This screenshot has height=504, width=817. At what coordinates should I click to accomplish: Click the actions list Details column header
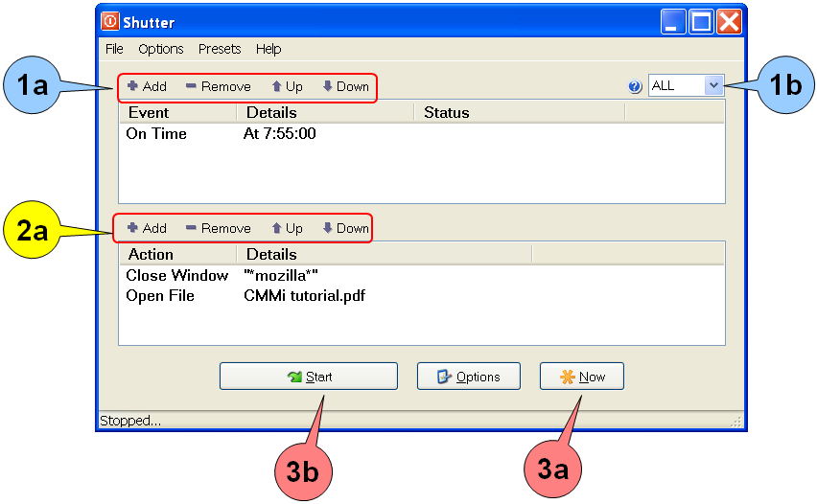click(385, 254)
